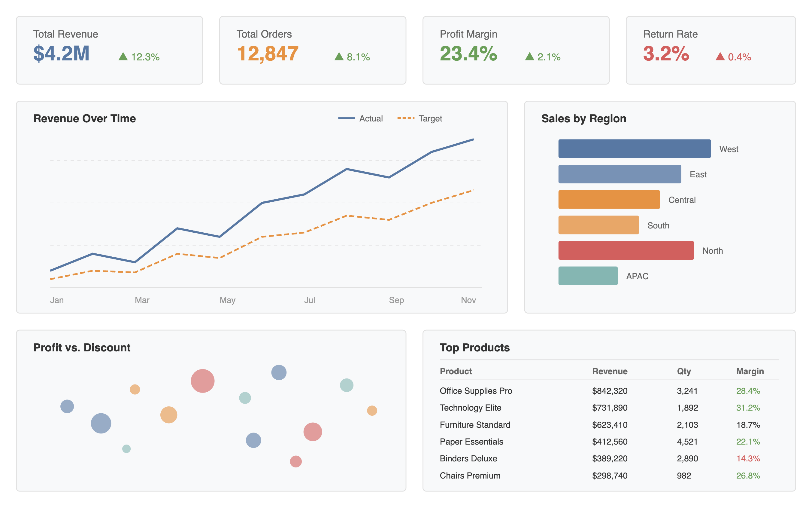Click the 12.3% revenue change text

point(145,57)
